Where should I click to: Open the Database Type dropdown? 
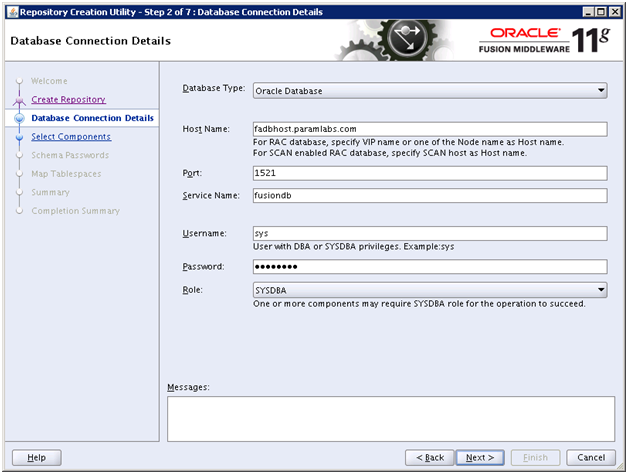[x=430, y=91]
